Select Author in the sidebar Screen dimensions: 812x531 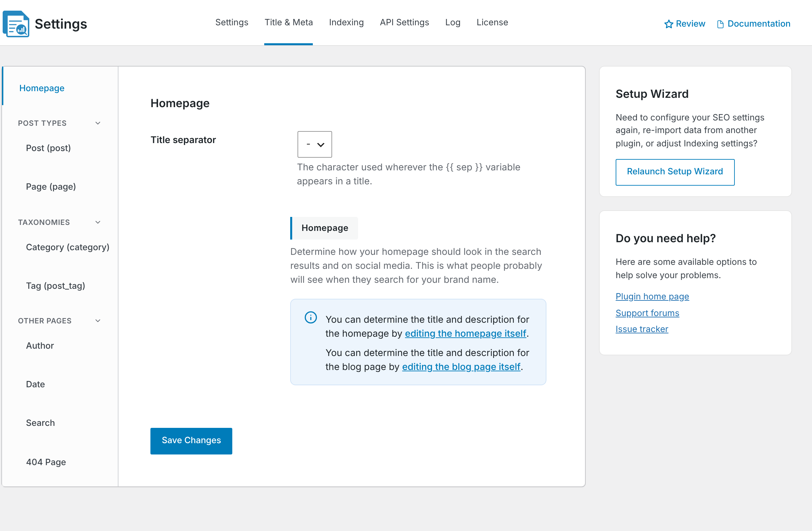click(40, 346)
